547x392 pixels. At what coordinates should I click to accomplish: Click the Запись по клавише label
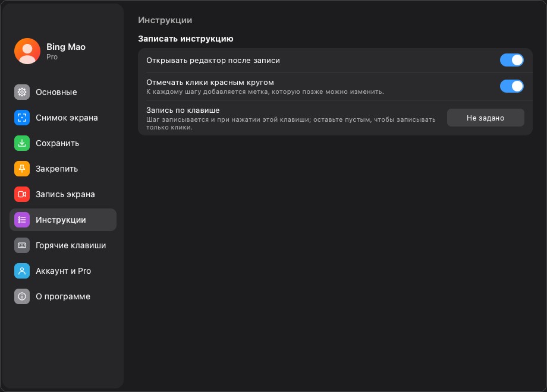[x=183, y=110]
